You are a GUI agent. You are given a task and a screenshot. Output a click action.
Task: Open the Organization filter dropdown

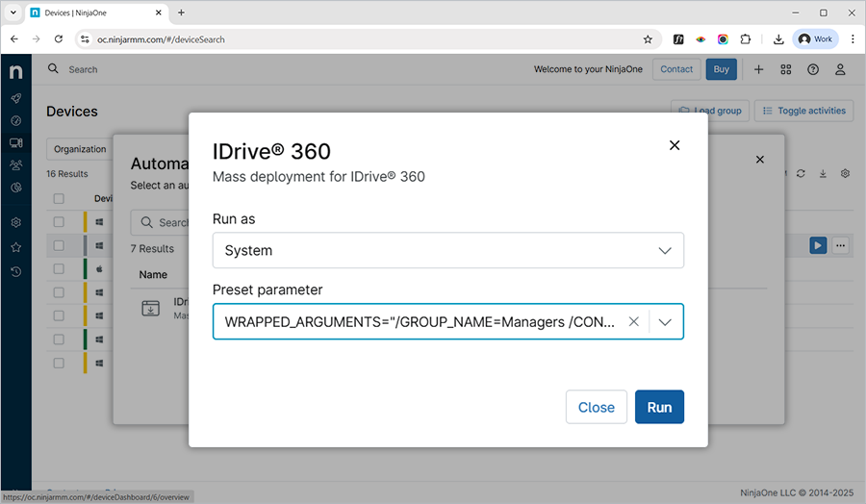pyautogui.click(x=80, y=149)
